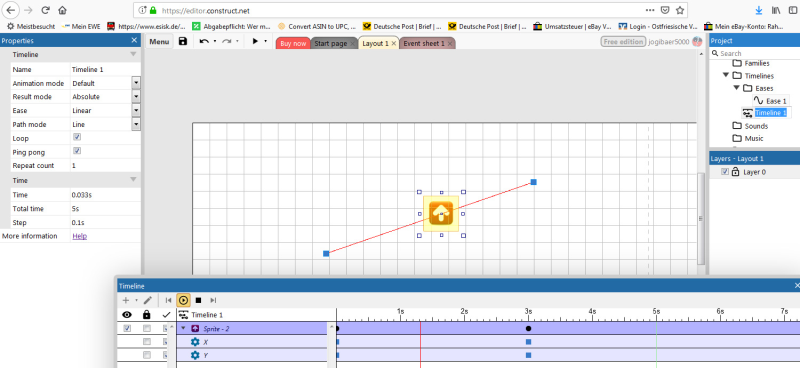Jump to timeline end with skip-forward icon
The height and width of the screenshot is (368, 800).
pyautogui.click(x=213, y=300)
